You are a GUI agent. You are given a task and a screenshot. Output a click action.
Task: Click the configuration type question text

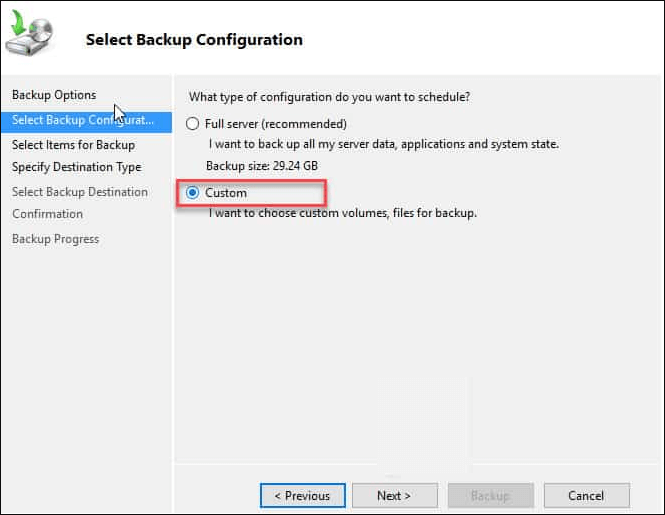point(329,97)
